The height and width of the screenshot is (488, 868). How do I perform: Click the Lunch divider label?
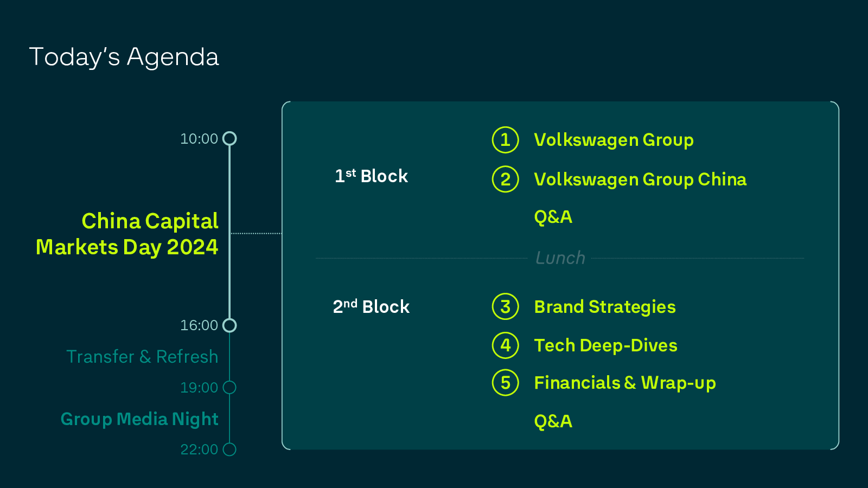click(560, 258)
